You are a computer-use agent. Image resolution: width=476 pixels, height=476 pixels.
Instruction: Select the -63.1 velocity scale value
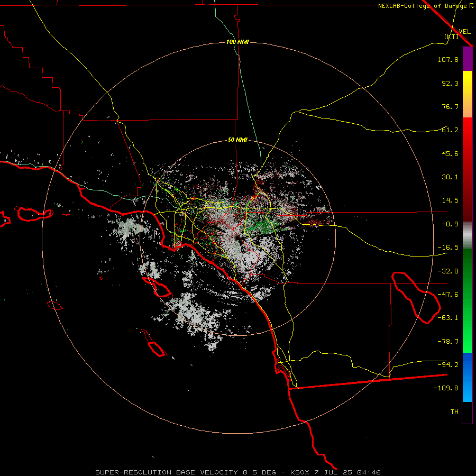pos(448,318)
